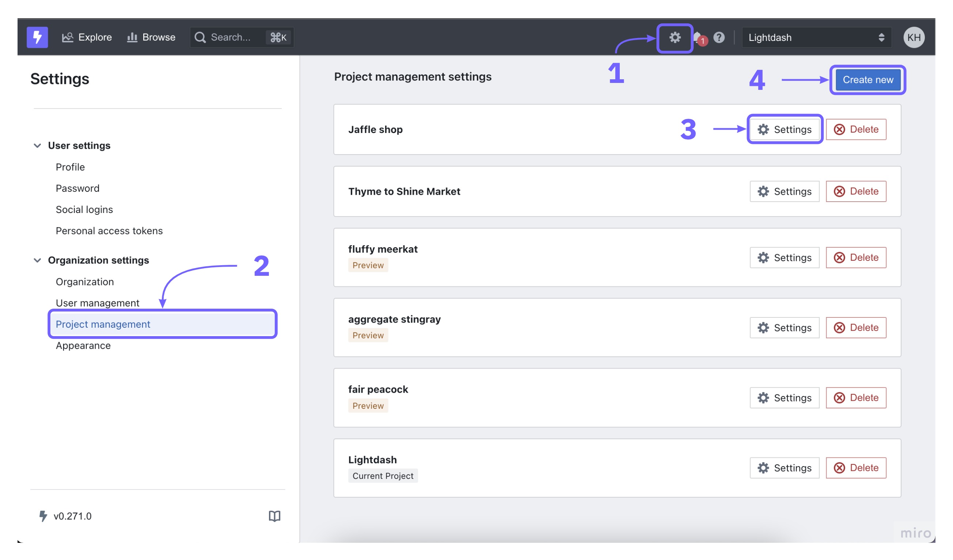This screenshot has width=953, height=560.
Task: Open User management page
Action: coord(98,302)
